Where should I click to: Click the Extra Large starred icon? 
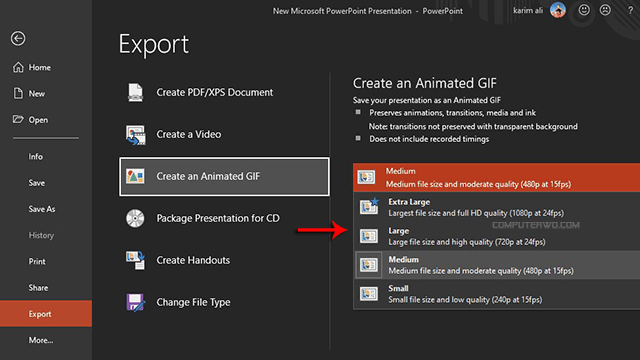pos(369,207)
